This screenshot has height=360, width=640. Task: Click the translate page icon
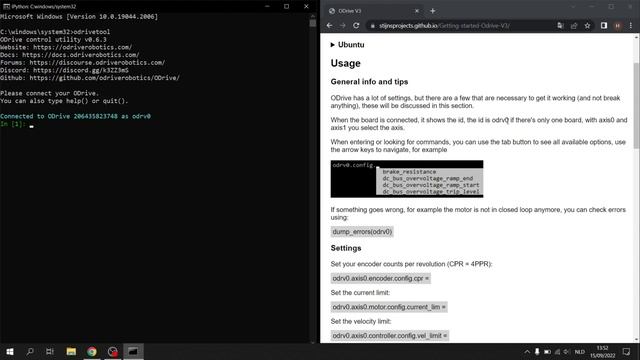(x=560, y=25)
